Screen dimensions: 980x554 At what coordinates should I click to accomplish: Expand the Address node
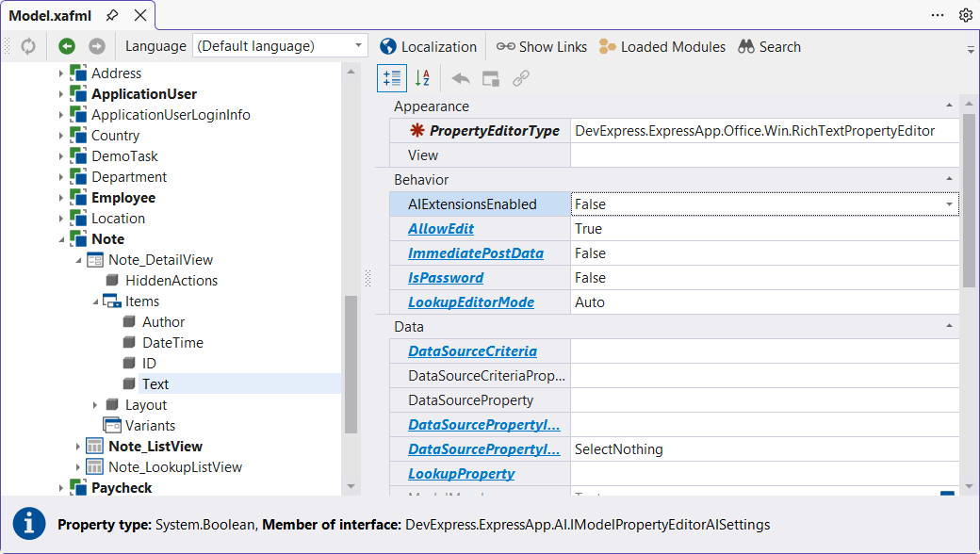click(60, 73)
